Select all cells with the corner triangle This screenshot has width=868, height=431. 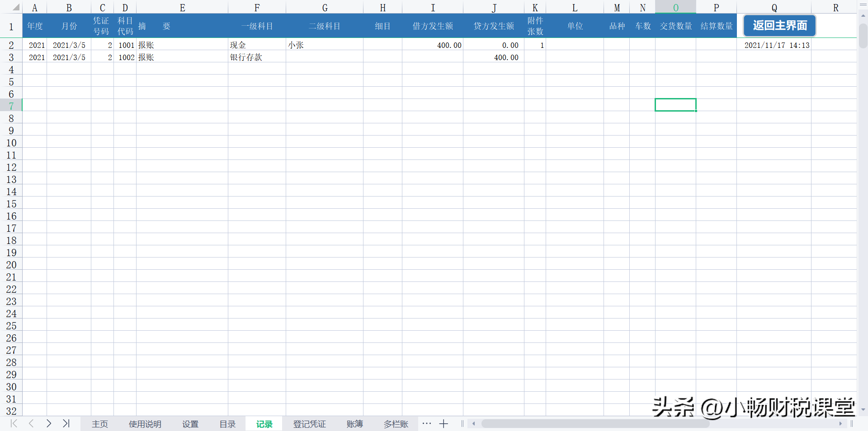pyautogui.click(x=16, y=8)
